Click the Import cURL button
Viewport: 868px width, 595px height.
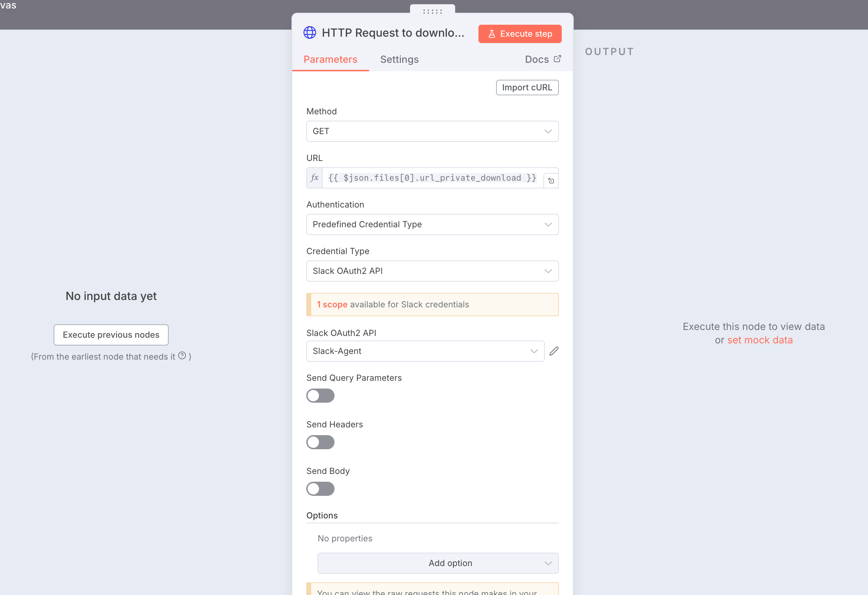[x=527, y=88]
